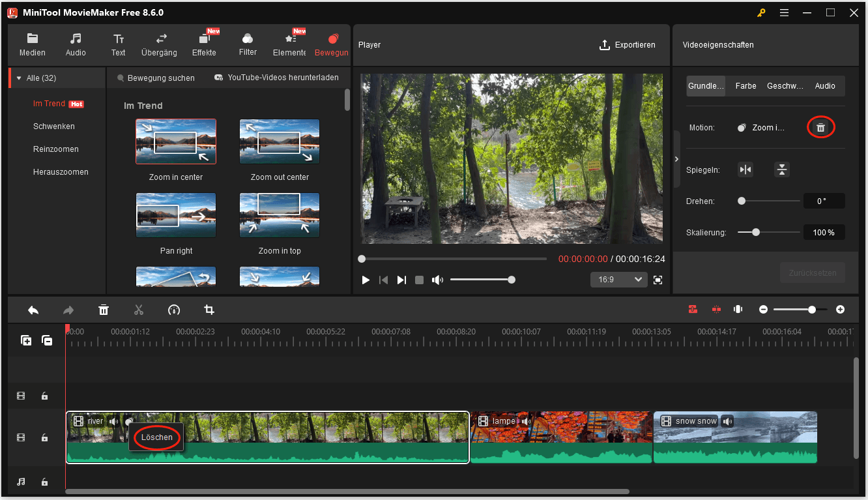Remove a track with the minus icon
Viewport: 868px width, 500px height.
click(x=47, y=340)
